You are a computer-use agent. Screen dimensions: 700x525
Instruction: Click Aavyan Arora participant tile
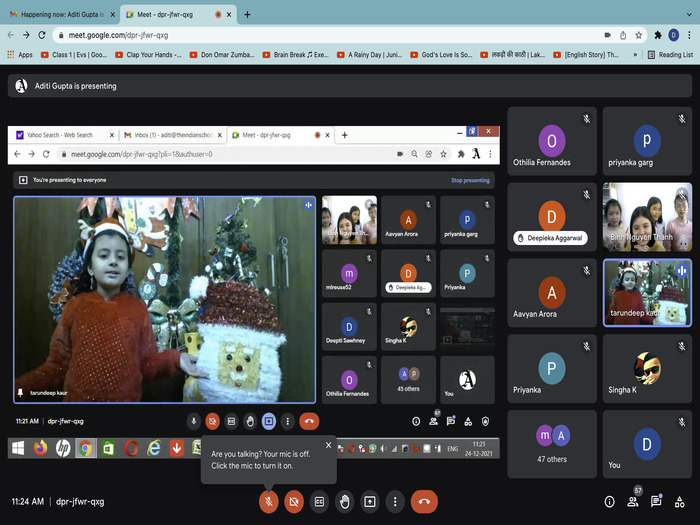point(552,293)
